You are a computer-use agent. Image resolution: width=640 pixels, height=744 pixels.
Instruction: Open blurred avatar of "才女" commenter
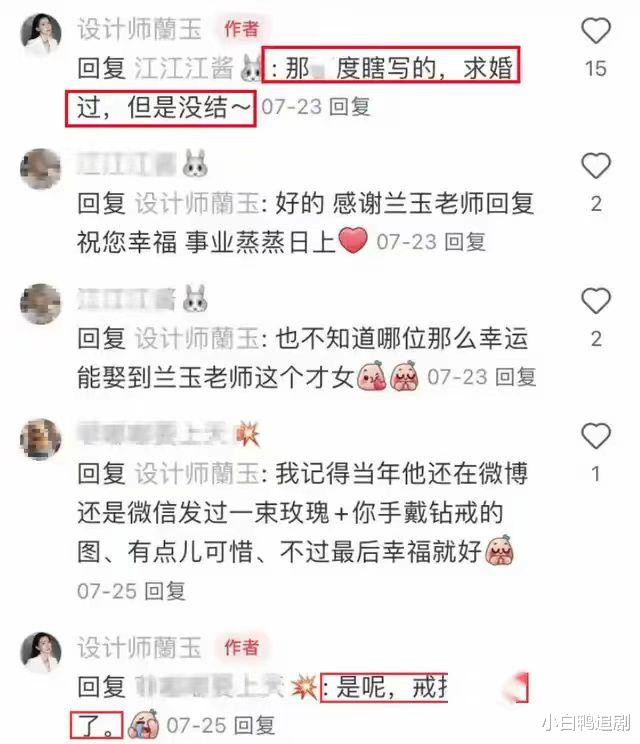41,304
